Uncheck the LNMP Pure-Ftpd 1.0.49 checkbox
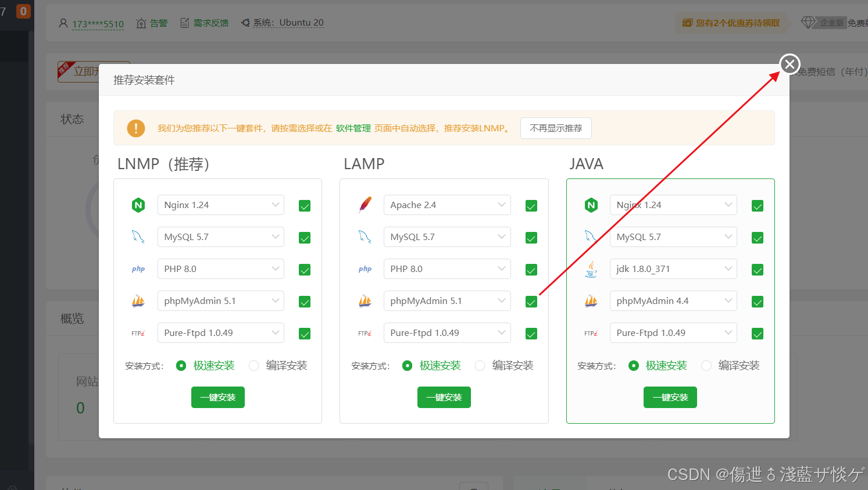The width and height of the screenshot is (868, 490). click(x=305, y=334)
